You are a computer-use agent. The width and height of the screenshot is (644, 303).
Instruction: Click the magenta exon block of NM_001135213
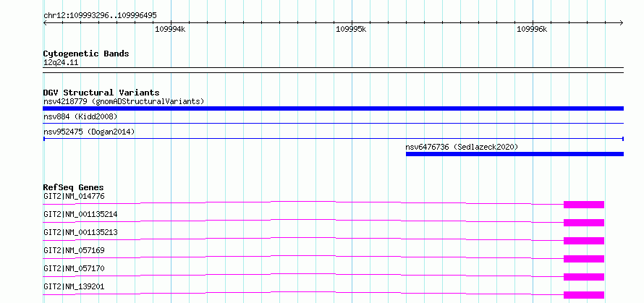click(584, 241)
